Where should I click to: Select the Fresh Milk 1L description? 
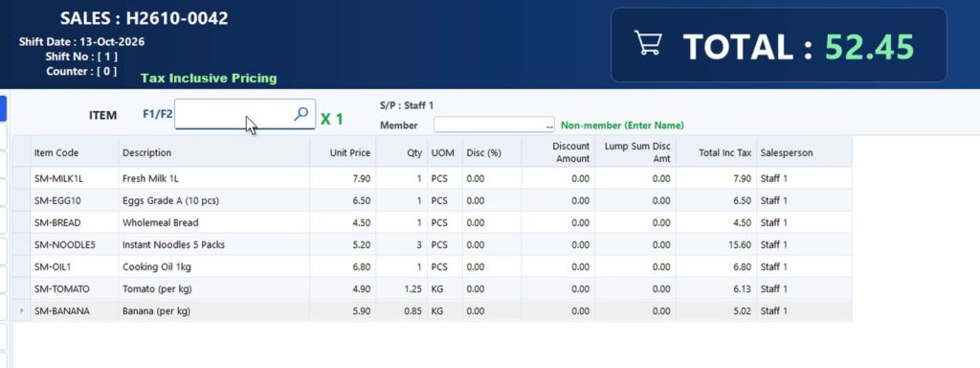pos(213,178)
